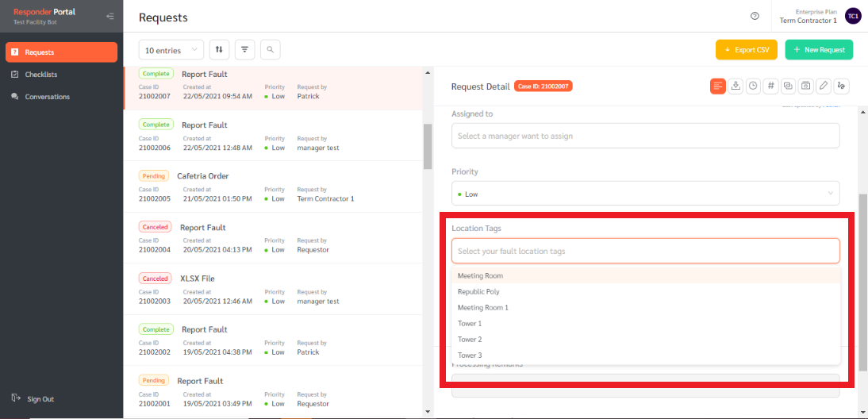The width and height of the screenshot is (868, 419).
Task: Choose Tower 3 location tag
Action: point(646,356)
